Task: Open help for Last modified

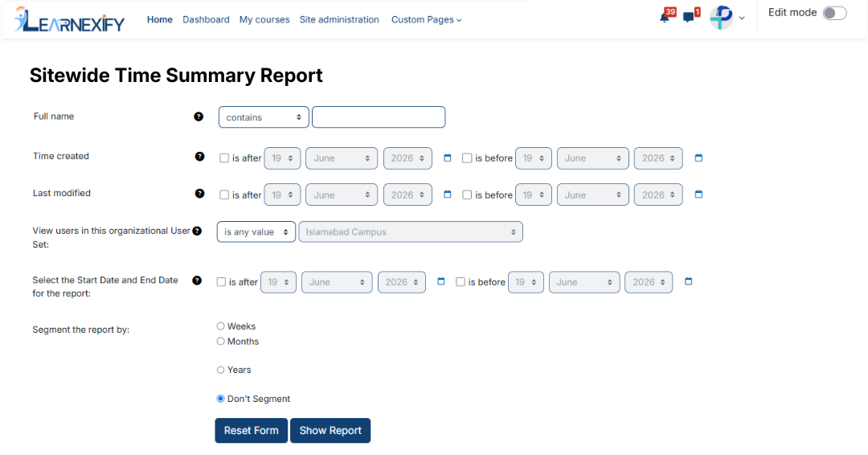Action: 200,194
